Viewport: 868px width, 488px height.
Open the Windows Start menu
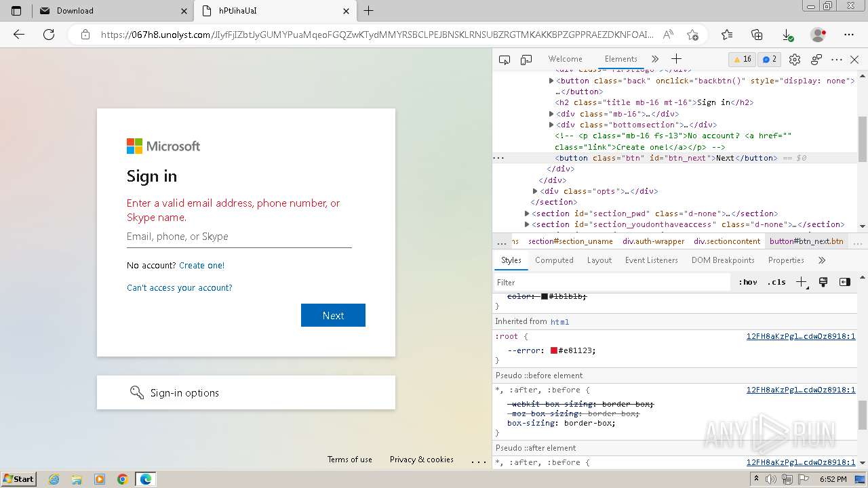click(18, 479)
